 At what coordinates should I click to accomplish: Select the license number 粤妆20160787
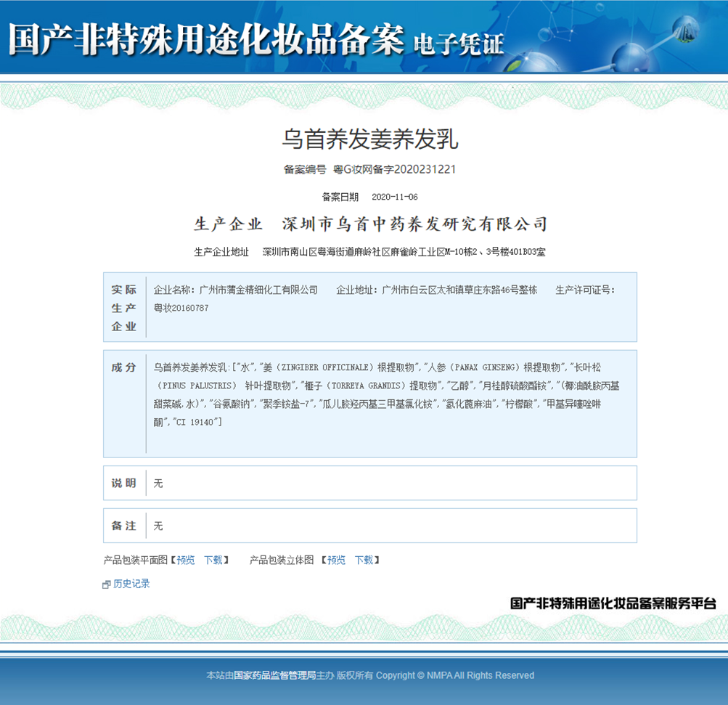click(181, 308)
